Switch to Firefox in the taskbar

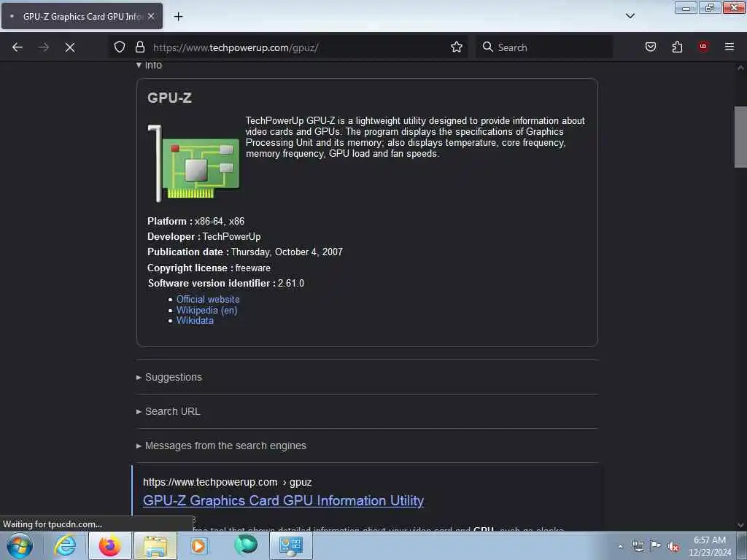(x=109, y=545)
